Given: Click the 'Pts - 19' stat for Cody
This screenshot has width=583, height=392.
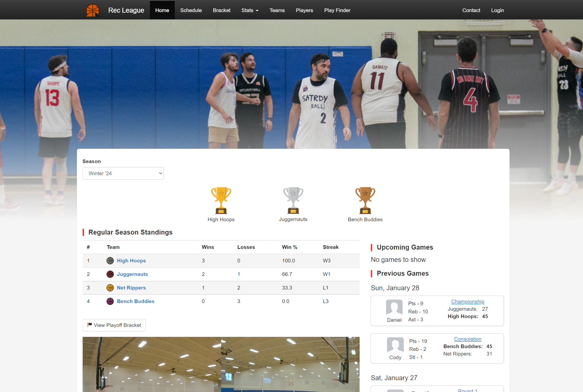Looking at the screenshot, I should [x=418, y=341].
